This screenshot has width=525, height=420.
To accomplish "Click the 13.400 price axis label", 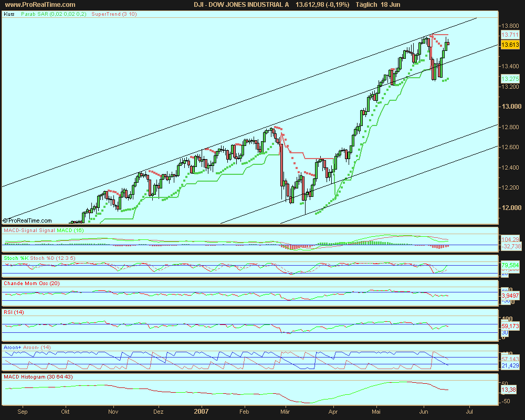I will (510, 66).
